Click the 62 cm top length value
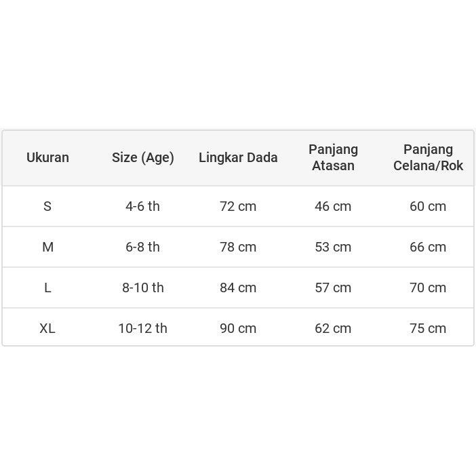The image size is (476, 476). [333, 328]
